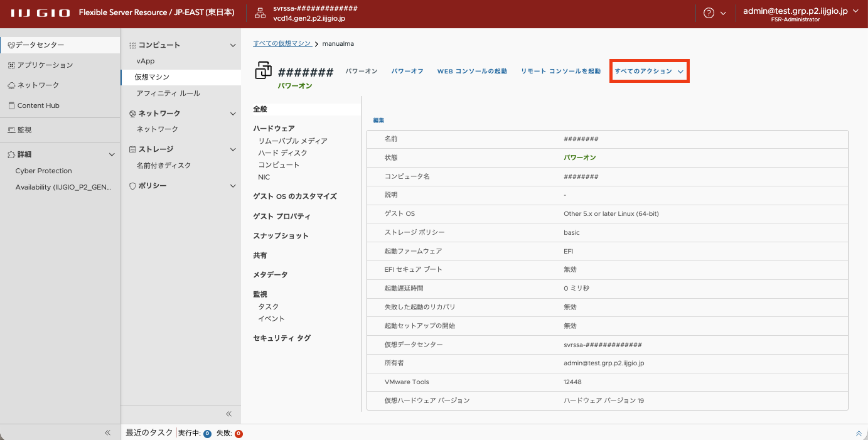Screen dimensions: 868x440
Task: Collapse the 詳細 sidebar section
Action: coord(112,154)
